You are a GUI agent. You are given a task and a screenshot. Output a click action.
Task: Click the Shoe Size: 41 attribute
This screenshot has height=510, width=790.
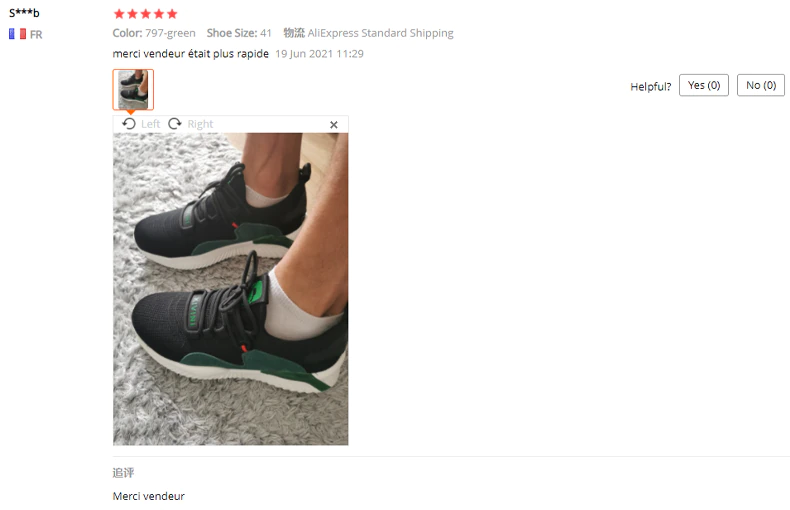(239, 33)
